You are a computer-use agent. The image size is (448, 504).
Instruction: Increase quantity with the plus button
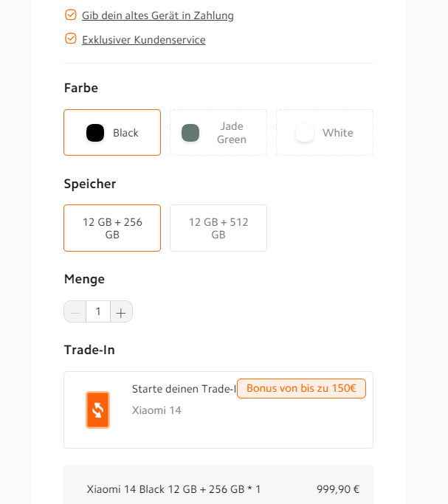(121, 311)
